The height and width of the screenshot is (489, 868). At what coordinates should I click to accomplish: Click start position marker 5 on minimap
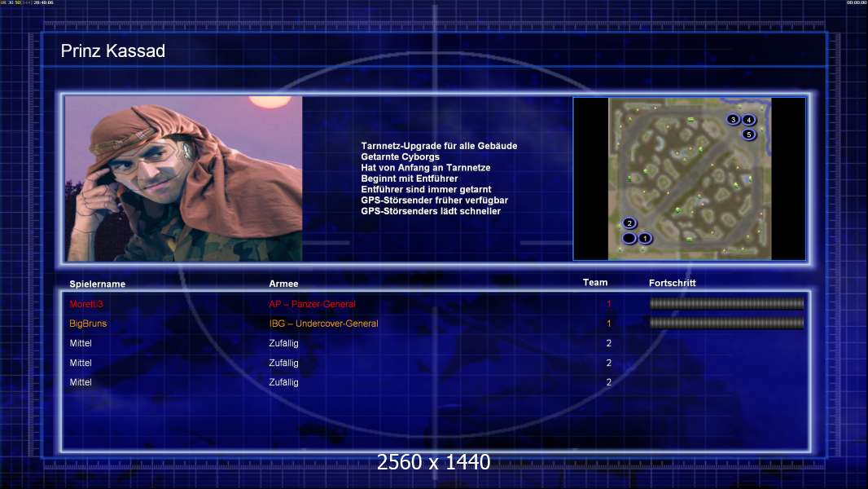click(x=749, y=134)
